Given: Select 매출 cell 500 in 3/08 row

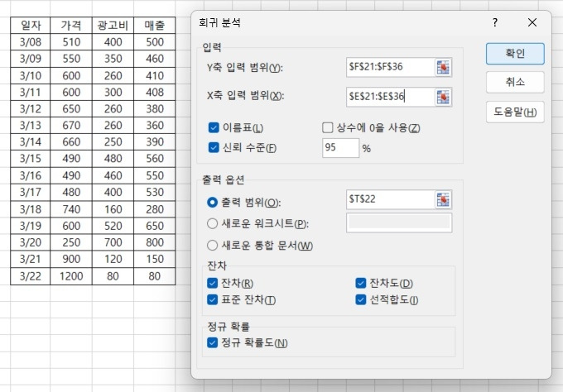Looking at the screenshot, I should [x=154, y=42].
